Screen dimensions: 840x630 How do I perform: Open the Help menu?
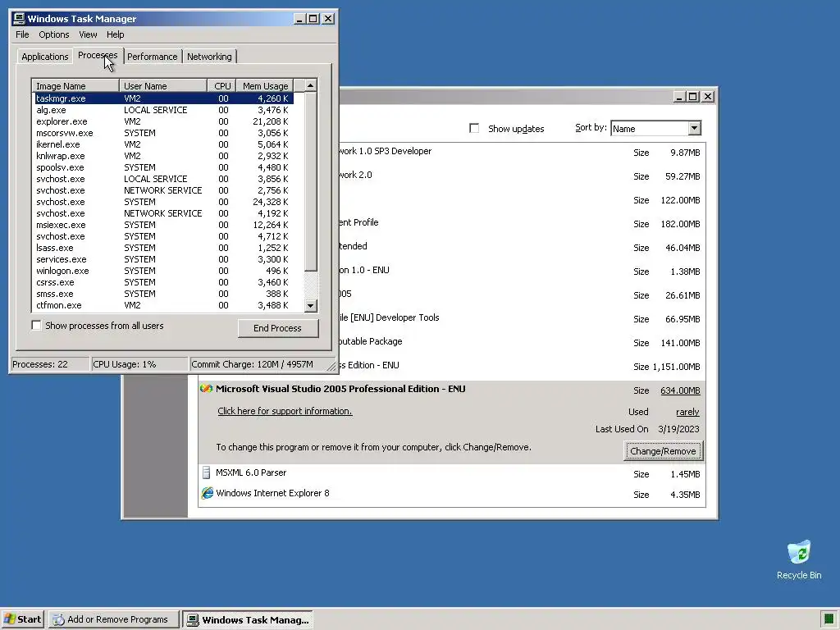[115, 34]
